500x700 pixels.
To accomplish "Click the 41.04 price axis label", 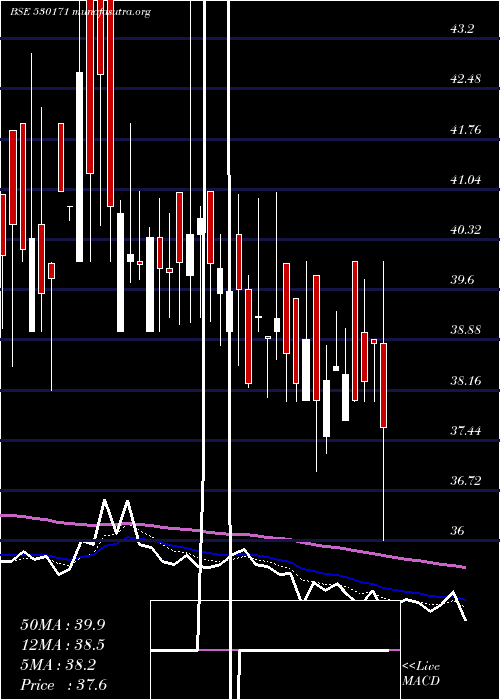I will 466,180.
